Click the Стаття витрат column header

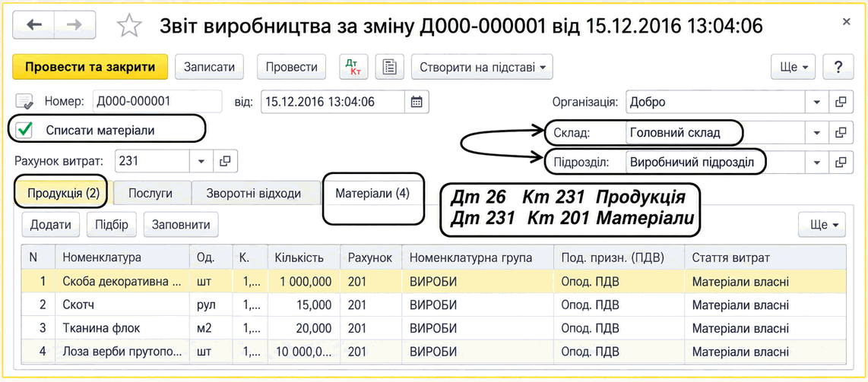point(765,257)
